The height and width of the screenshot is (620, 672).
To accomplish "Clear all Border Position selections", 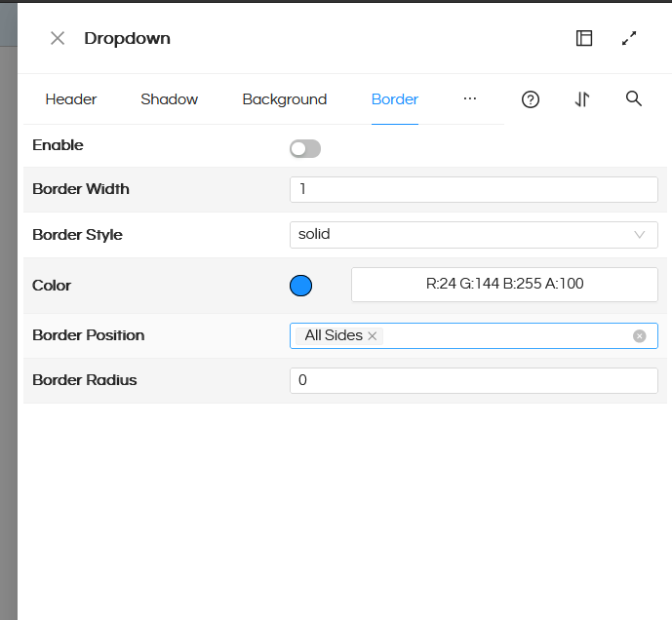I will 640,336.
